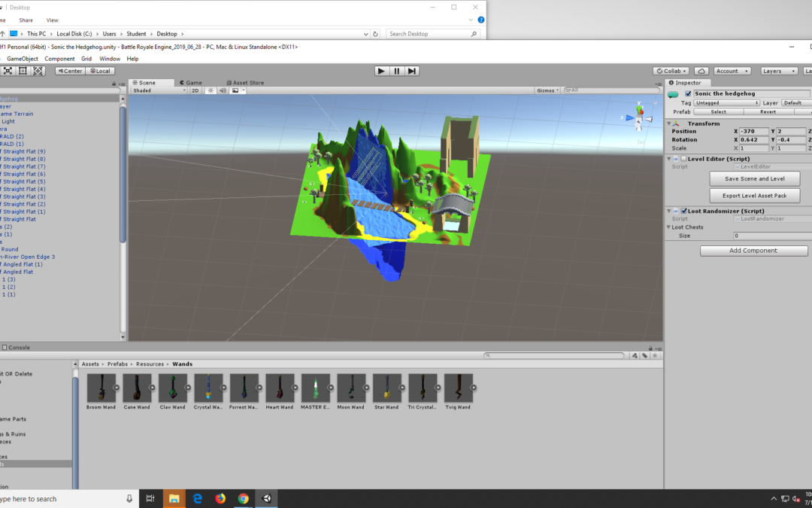Click the Loot Chests Size field
Screen dimensions: 812x508
point(773,236)
